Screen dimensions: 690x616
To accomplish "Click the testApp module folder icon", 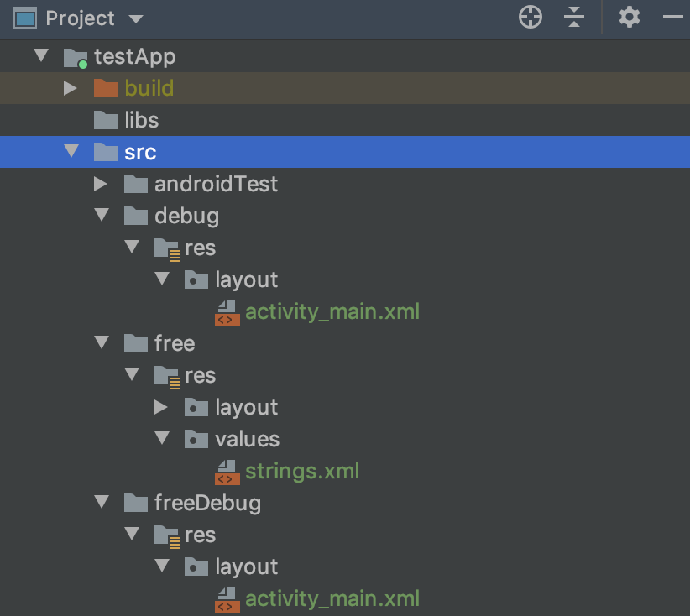I will click(76, 58).
